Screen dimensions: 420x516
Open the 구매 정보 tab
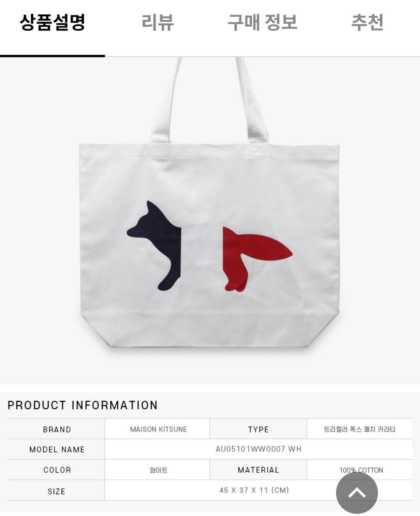click(262, 22)
